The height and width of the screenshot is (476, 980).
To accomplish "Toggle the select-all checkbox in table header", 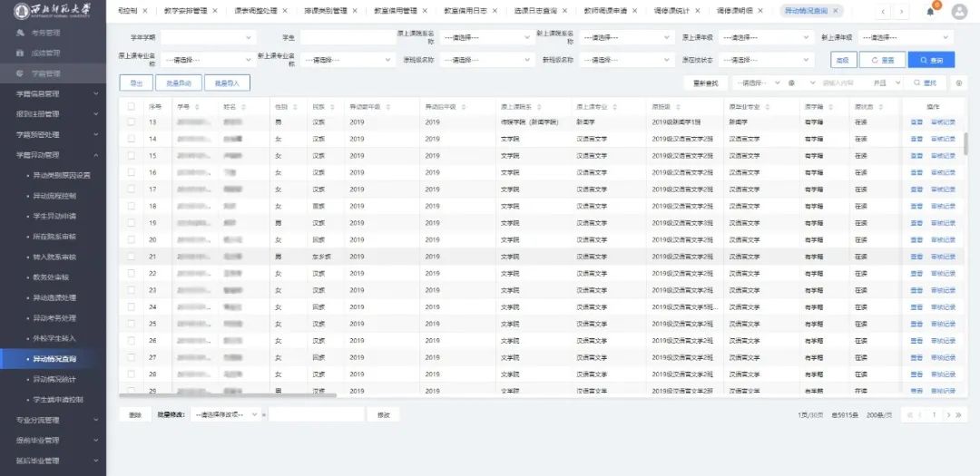I will [132, 107].
